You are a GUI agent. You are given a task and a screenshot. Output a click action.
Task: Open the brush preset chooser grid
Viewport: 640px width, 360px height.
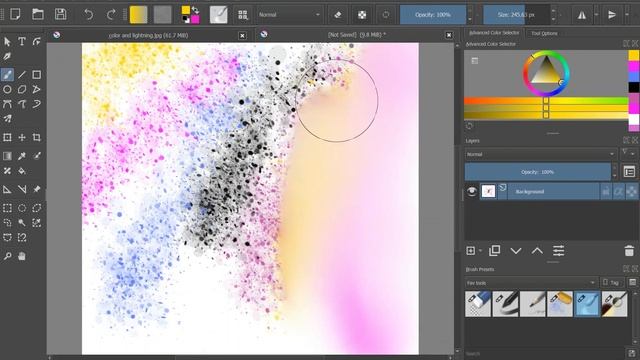(243, 15)
